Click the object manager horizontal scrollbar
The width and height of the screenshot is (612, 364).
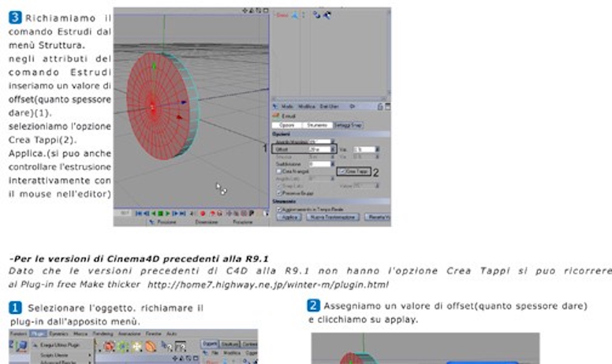click(x=329, y=99)
